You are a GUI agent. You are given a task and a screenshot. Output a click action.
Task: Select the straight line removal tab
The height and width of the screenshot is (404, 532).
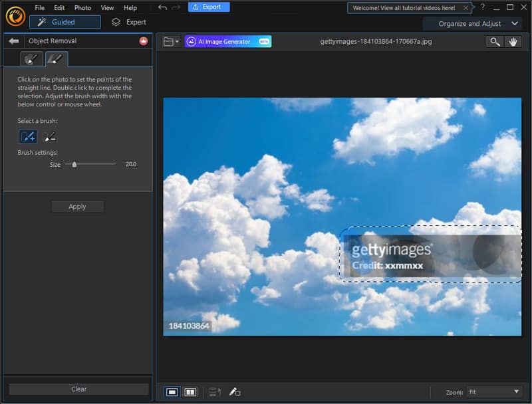[57, 59]
